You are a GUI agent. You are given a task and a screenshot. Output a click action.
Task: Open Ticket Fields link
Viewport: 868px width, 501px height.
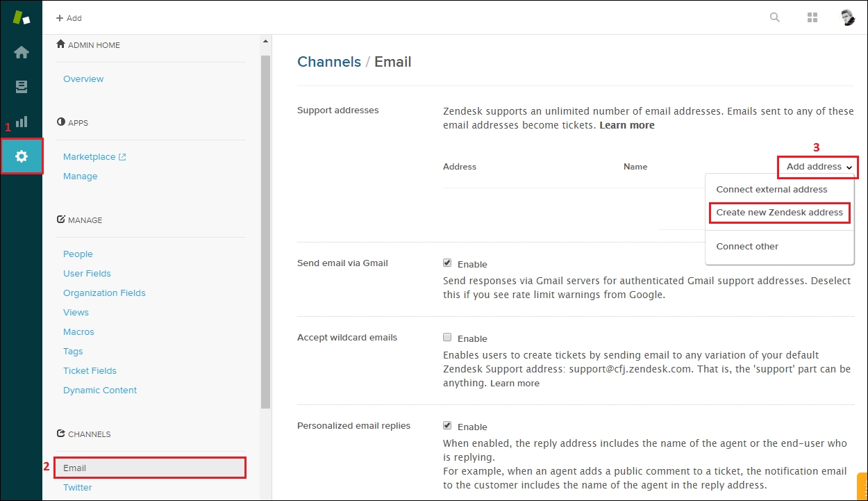pyautogui.click(x=90, y=370)
